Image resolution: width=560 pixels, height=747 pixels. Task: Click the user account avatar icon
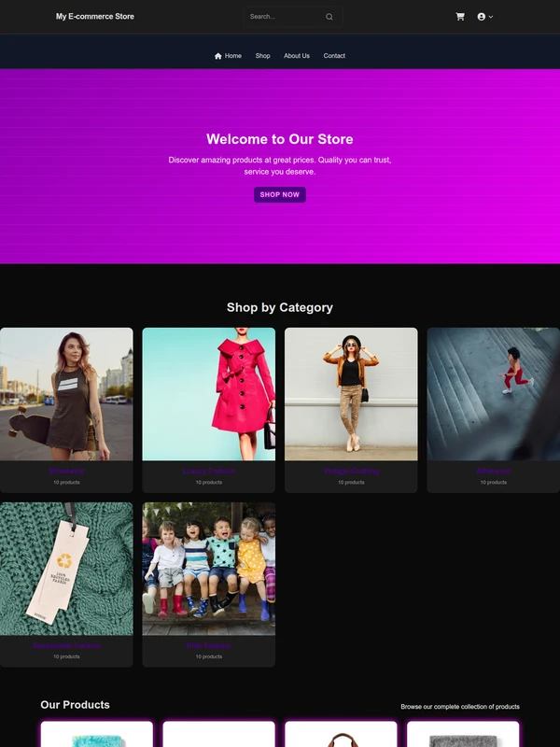click(x=481, y=17)
